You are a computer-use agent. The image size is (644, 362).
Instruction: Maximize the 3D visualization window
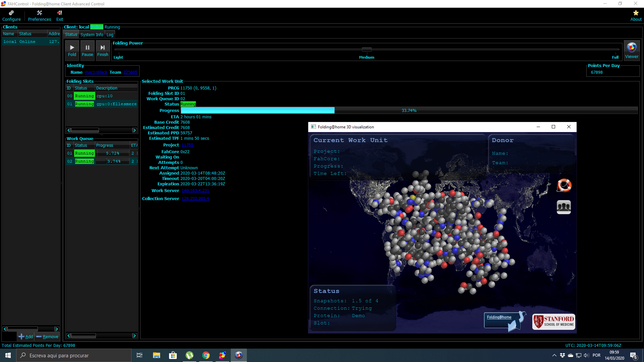pyautogui.click(x=553, y=127)
